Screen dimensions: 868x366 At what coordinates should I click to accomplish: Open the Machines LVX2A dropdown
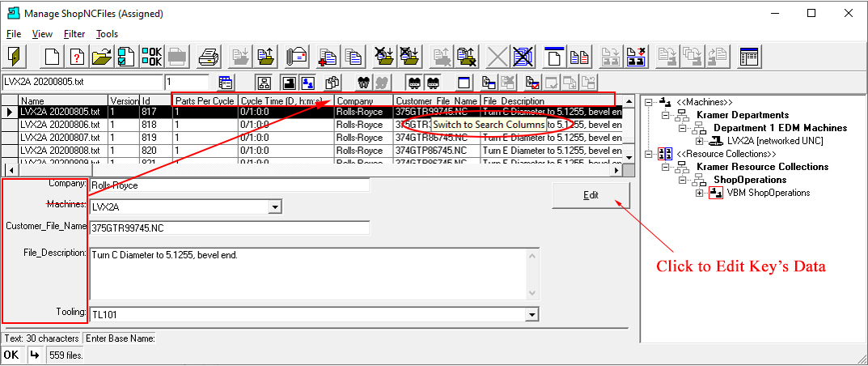(275, 207)
